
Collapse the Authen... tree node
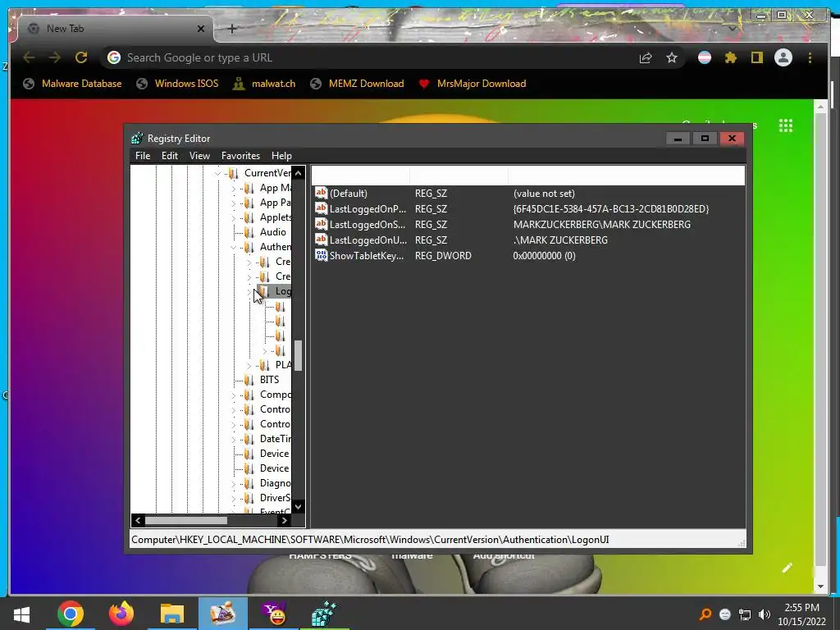click(233, 247)
